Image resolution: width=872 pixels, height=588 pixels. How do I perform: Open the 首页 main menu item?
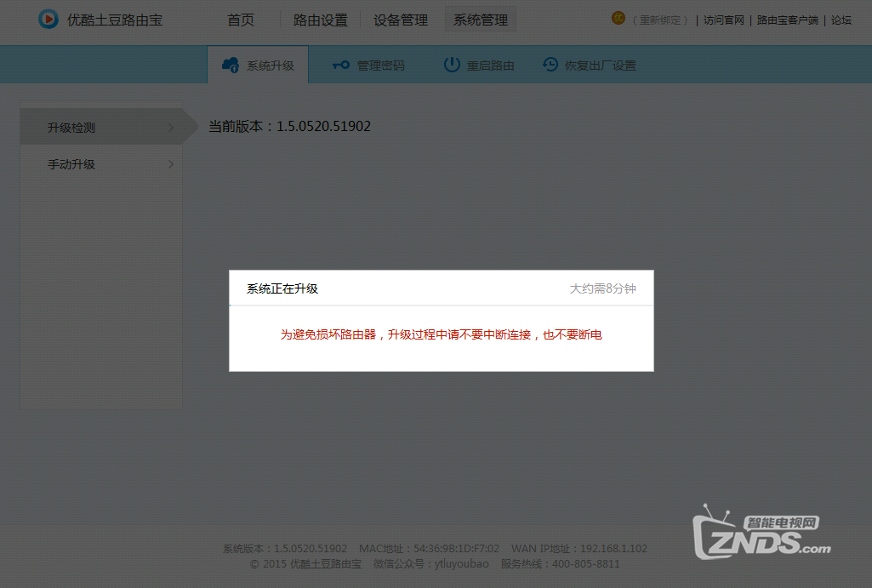(241, 20)
